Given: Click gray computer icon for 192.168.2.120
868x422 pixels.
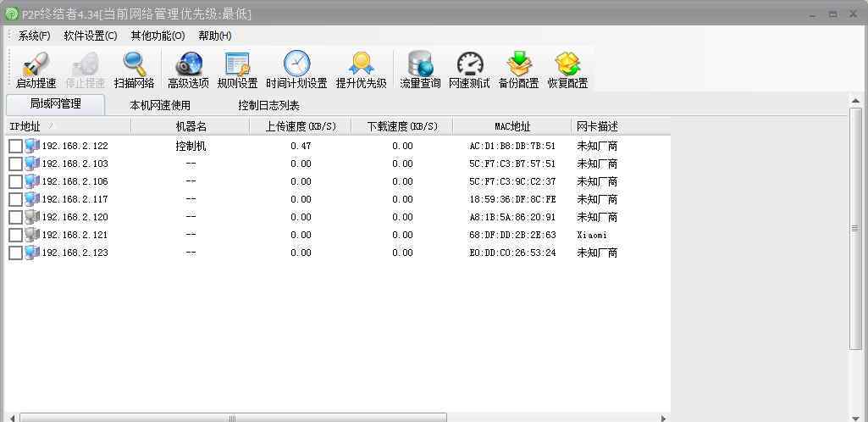Looking at the screenshot, I should click(32, 217).
